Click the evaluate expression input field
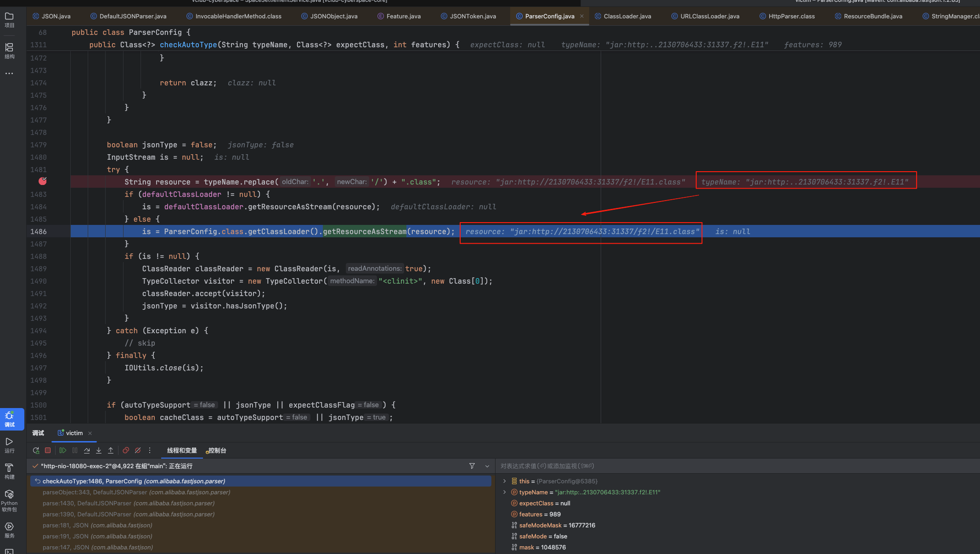The width and height of the screenshot is (980, 554). pyautogui.click(x=738, y=466)
